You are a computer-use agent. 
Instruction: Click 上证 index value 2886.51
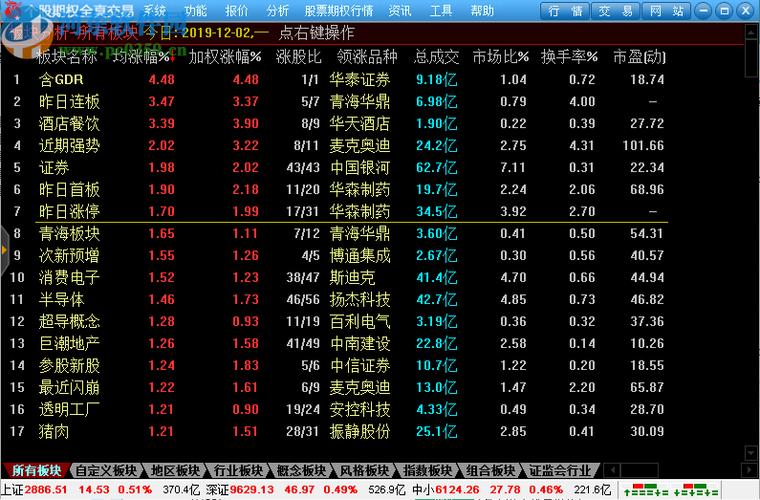[46, 490]
